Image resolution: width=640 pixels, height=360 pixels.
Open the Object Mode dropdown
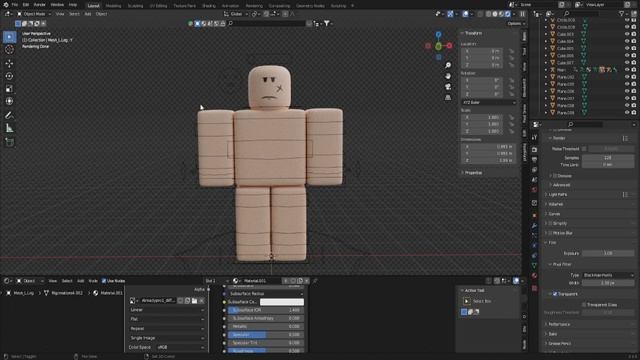[x=34, y=14]
